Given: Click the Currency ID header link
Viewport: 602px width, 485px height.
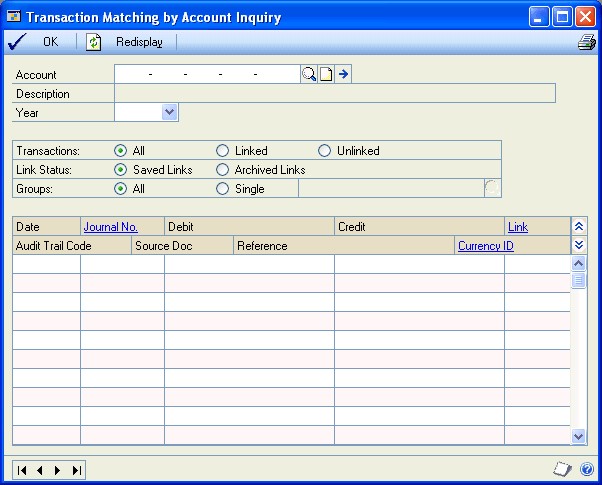Looking at the screenshot, I should [486, 245].
